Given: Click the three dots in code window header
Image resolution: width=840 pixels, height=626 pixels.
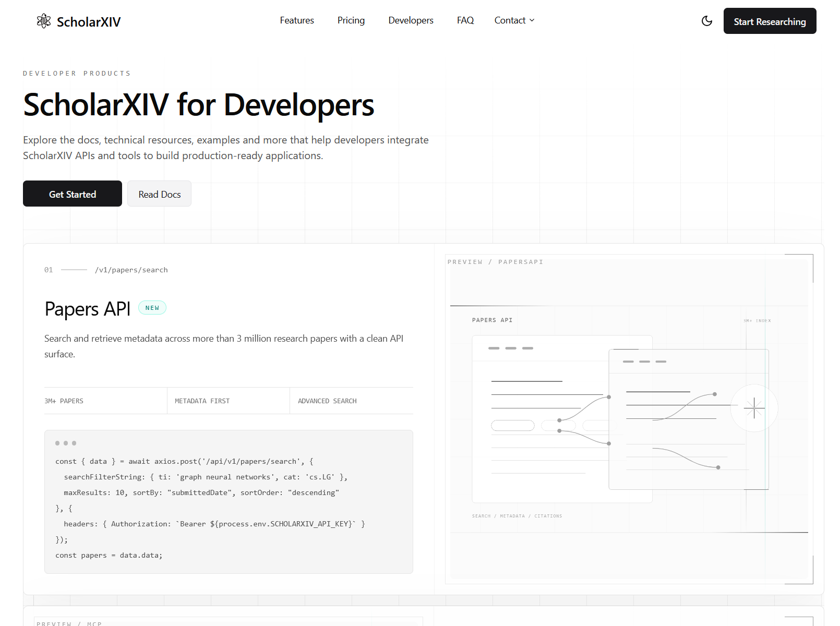Looking at the screenshot, I should [x=66, y=443].
